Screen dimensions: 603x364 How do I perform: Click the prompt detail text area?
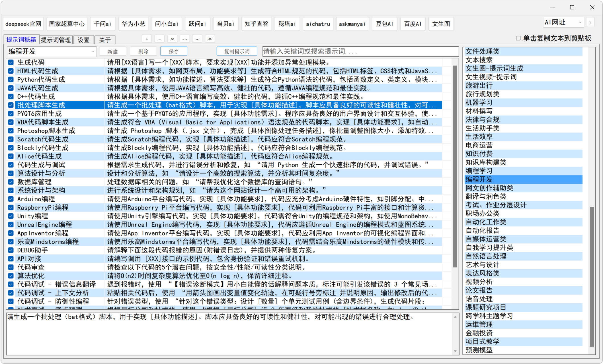[229, 334]
